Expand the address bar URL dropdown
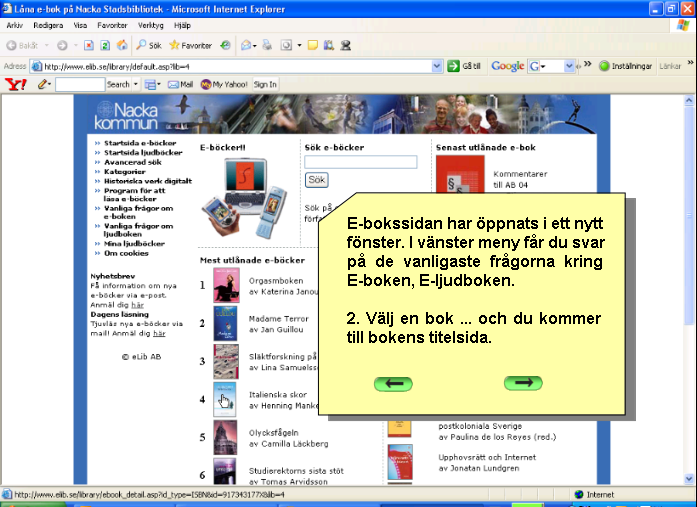Viewport: 697px width, 507px height. (437, 66)
